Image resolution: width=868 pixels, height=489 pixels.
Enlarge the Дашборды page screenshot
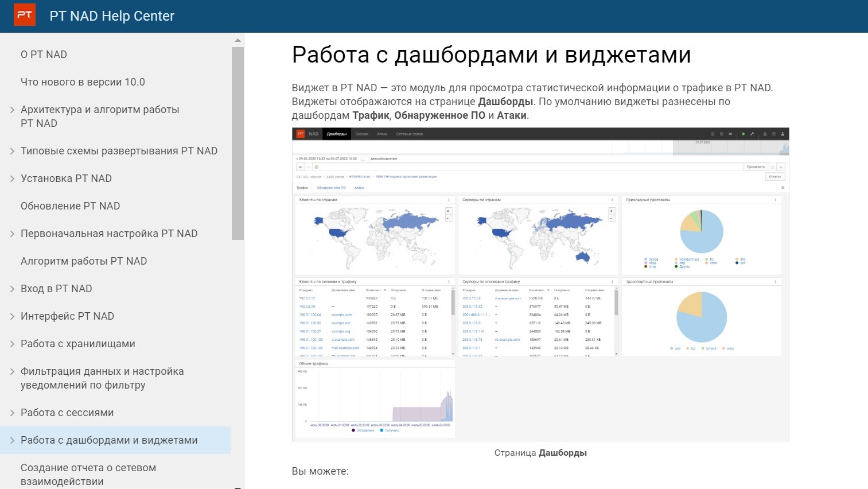point(540,284)
